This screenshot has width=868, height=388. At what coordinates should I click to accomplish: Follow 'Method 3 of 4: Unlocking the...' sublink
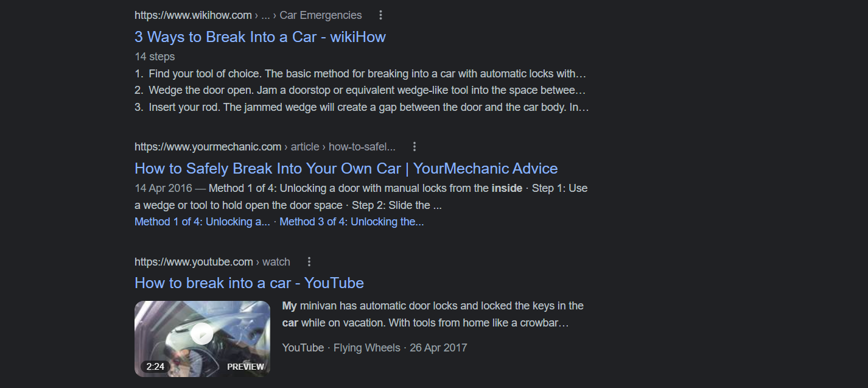[352, 222]
